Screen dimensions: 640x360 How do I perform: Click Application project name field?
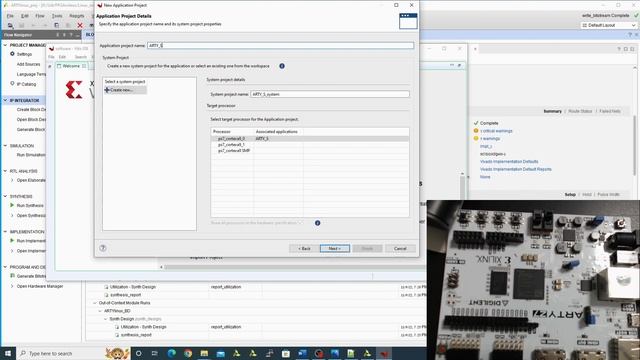(x=280, y=45)
